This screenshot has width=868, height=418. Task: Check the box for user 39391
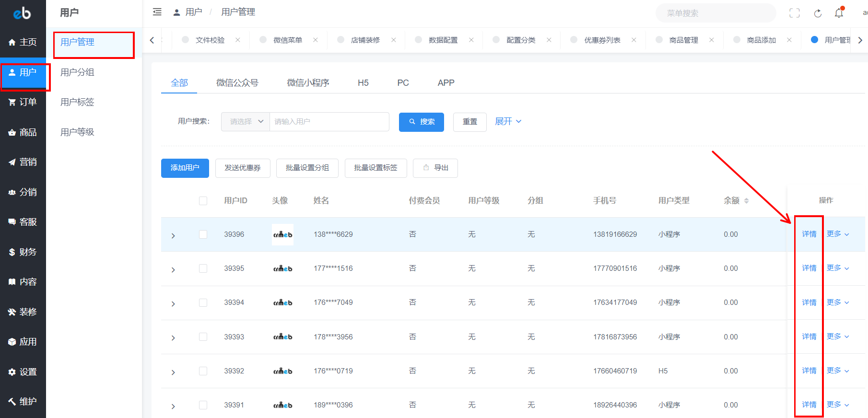(203, 405)
